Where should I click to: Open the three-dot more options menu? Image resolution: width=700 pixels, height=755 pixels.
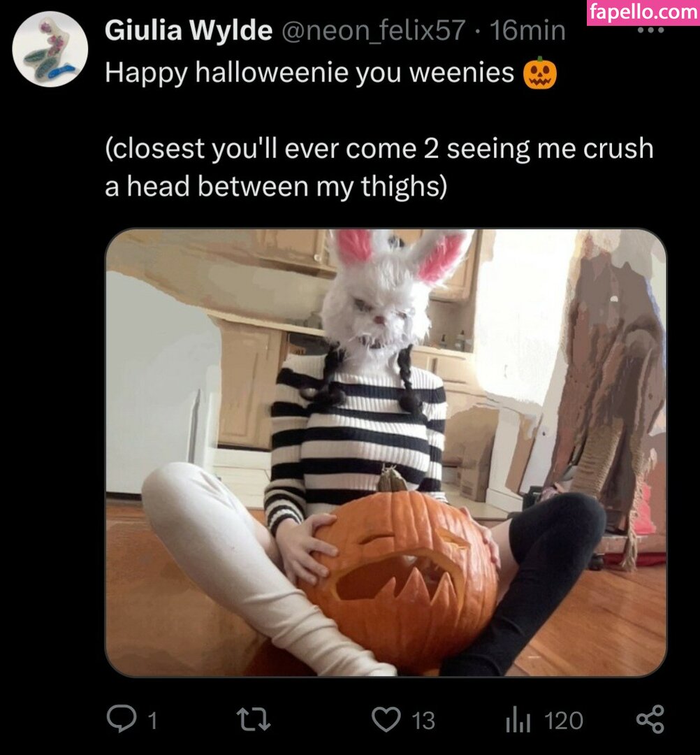tap(650, 30)
